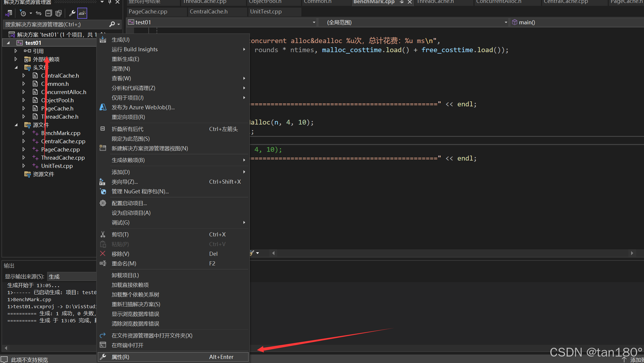Click the magnifier icon in Solution Explorer search
This screenshot has width=644, height=363.
[x=112, y=24]
